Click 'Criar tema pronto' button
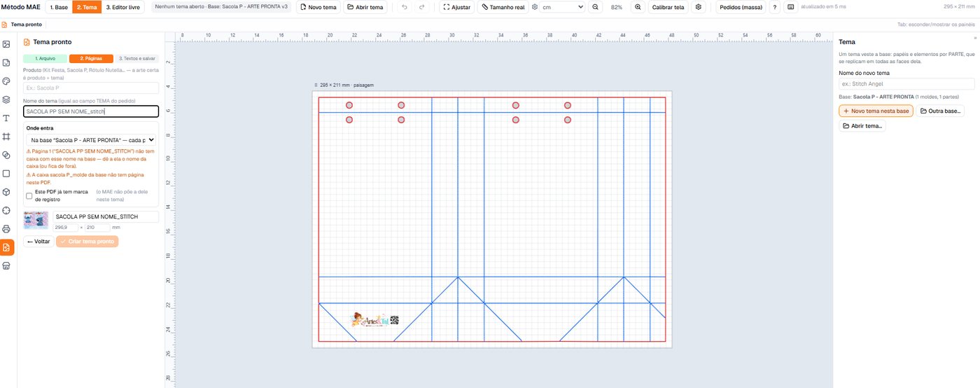980x388 pixels. (x=87, y=241)
